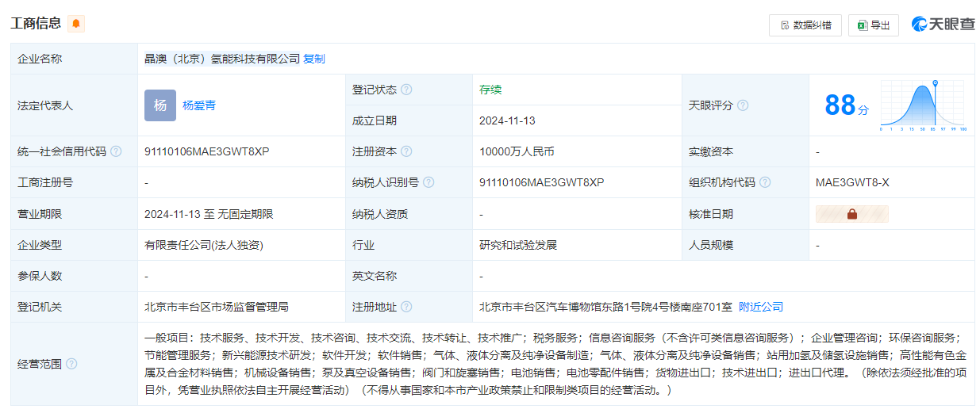This screenshot has height=409, width=980.
Task: Open the 附近公司 link
Action: coord(760,307)
